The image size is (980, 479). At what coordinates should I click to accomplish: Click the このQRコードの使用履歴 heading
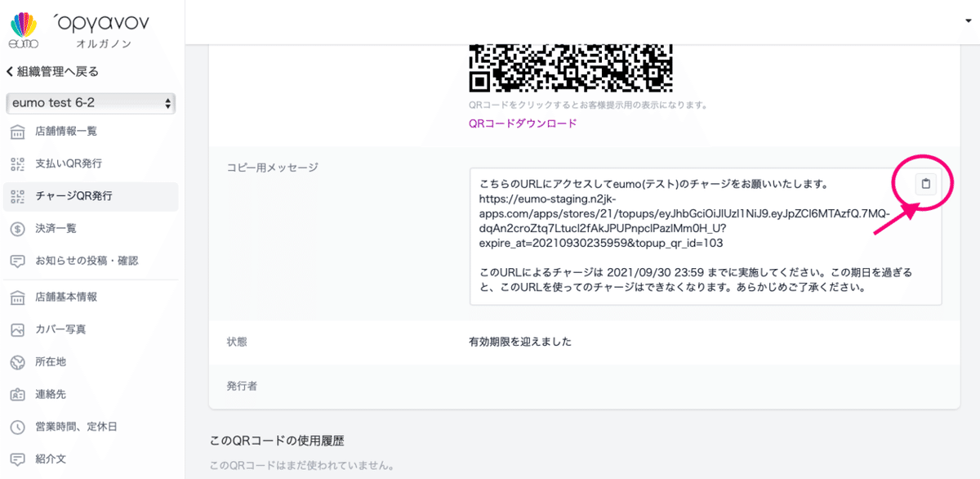[277, 441]
